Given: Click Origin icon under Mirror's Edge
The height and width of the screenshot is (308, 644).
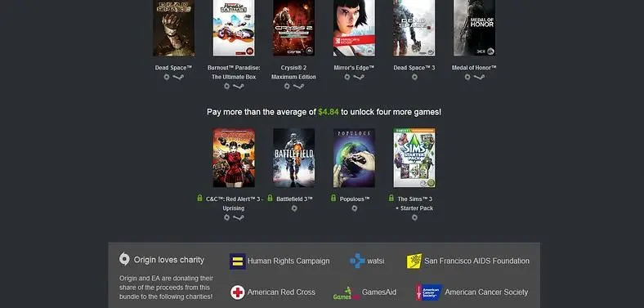Looking at the screenshot, I should coord(347,77).
